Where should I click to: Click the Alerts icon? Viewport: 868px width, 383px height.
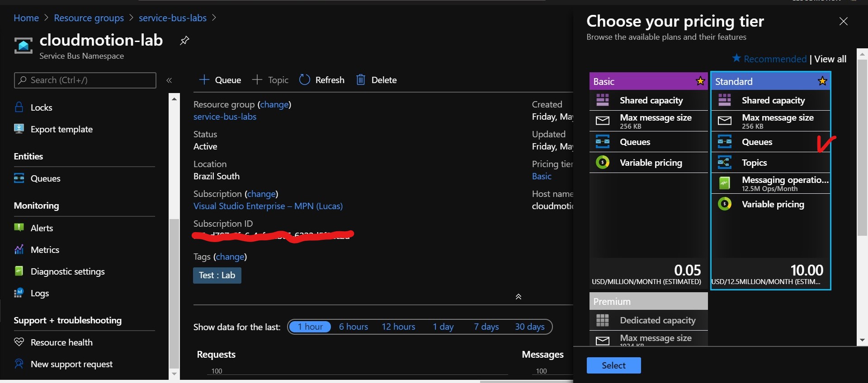pos(19,227)
